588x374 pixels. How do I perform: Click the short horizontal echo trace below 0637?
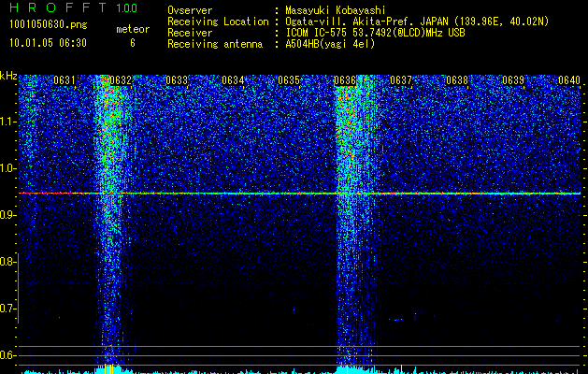(396, 320)
